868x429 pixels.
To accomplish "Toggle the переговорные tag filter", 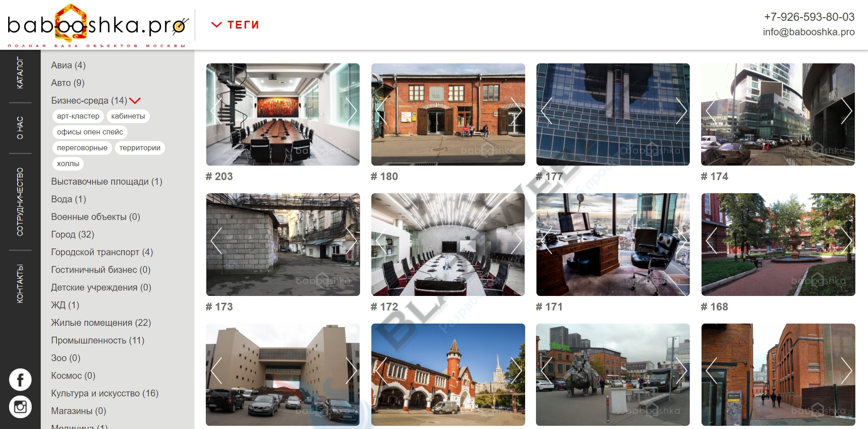I will point(82,148).
